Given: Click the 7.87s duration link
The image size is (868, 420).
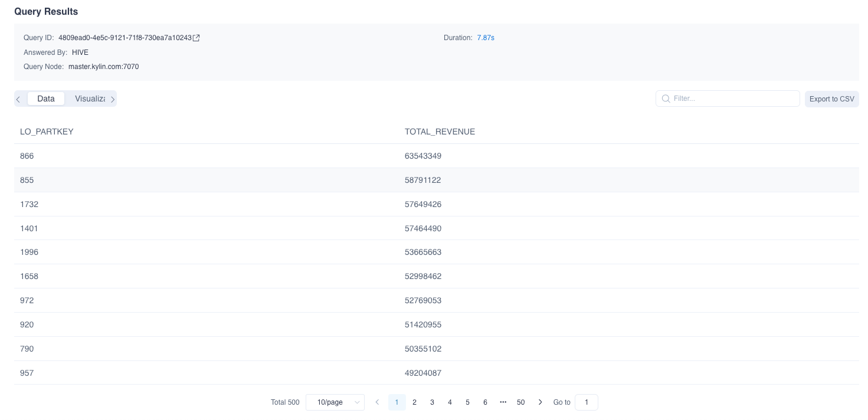Looking at the screenshot, I should [x=486, y=38].
